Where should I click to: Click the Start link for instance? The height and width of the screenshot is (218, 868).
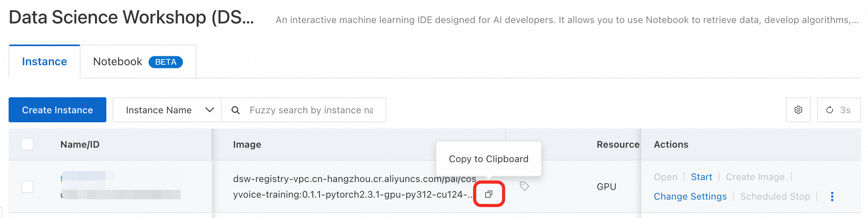(x=701, y=177)
